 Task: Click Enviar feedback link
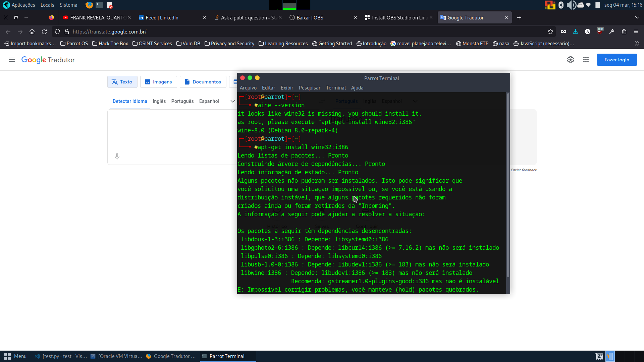(524, 170)
